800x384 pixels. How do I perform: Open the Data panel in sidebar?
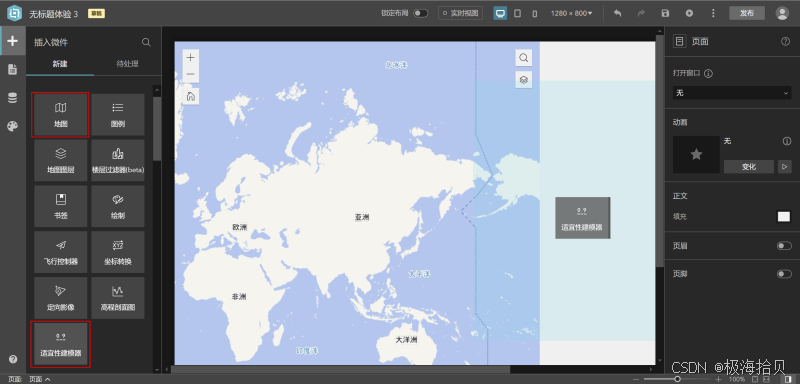pyautogui.click(x=13, y=98)
